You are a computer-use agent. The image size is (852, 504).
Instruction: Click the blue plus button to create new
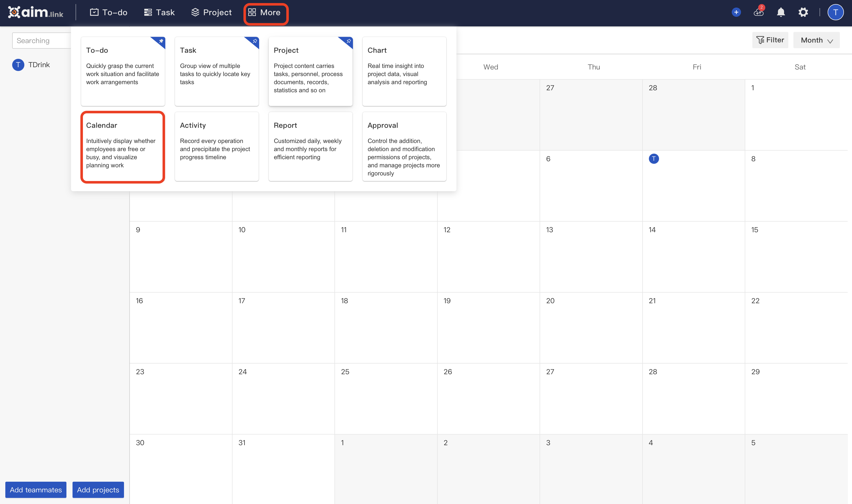736,12
